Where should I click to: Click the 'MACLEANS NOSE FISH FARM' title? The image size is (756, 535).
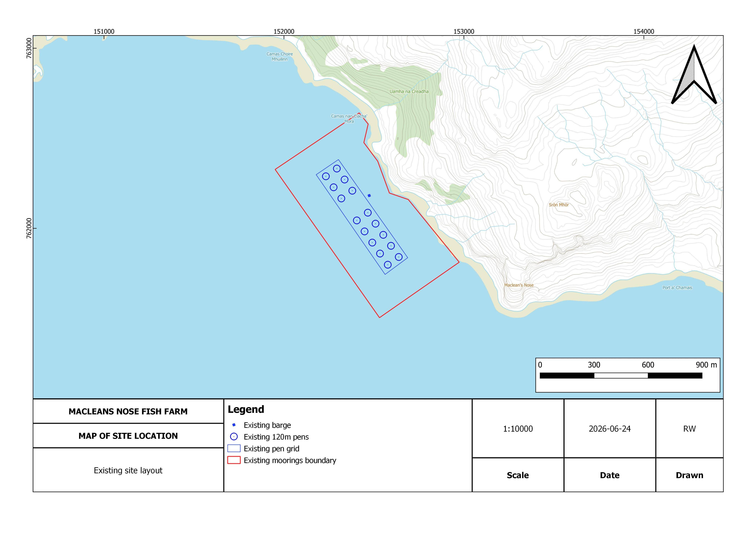[x=128, y=411]
